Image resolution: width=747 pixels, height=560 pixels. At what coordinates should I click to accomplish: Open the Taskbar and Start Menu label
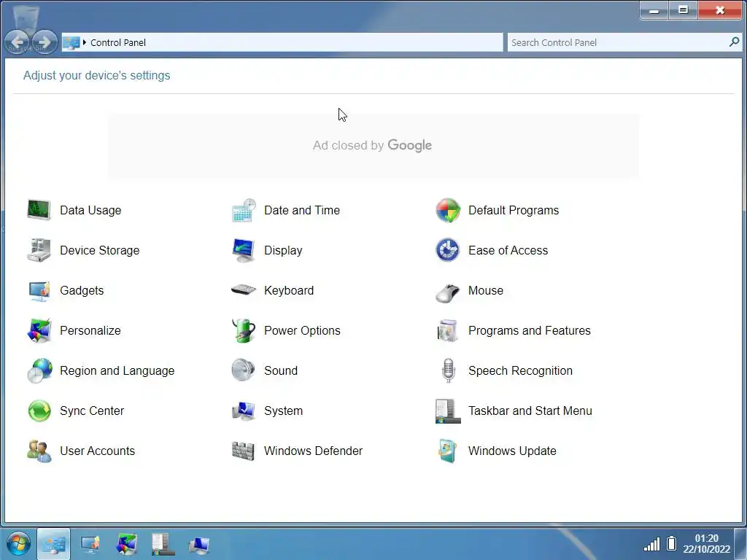coord(530,411)
